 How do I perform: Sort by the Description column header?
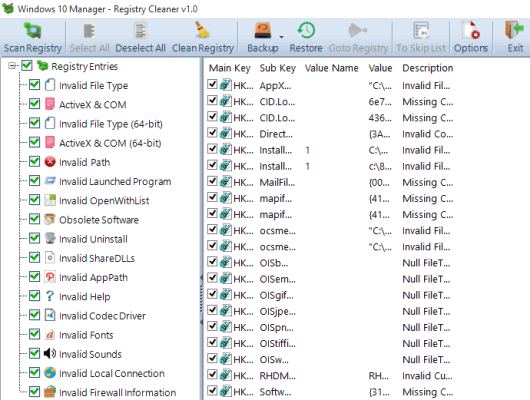428,68
